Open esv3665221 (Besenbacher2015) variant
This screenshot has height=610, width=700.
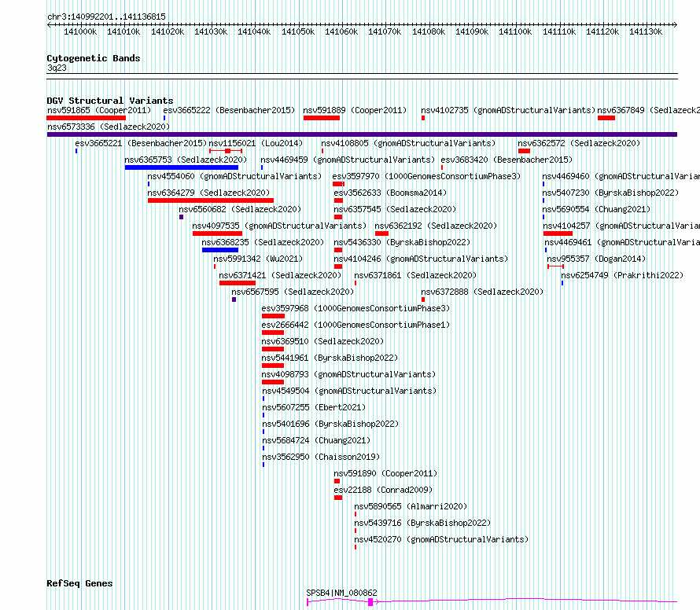(x=141, y=143)
